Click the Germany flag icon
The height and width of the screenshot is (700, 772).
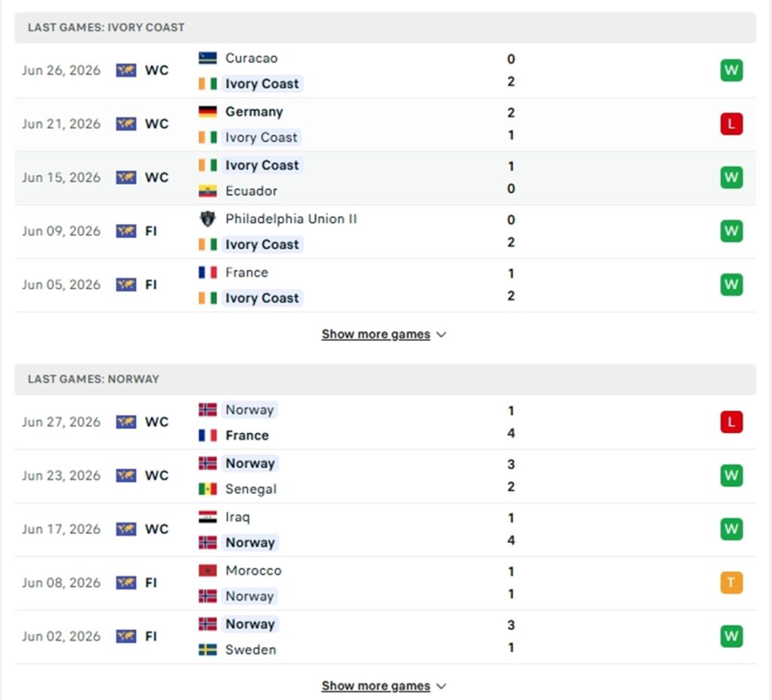(x=207, y=112)
